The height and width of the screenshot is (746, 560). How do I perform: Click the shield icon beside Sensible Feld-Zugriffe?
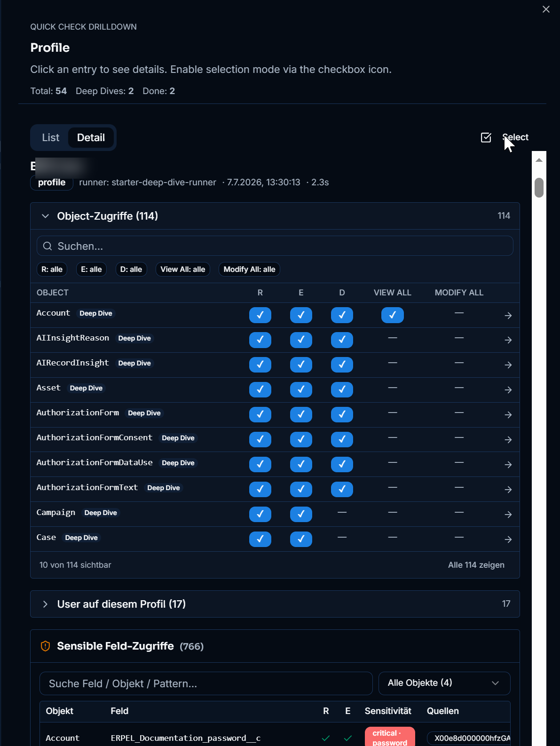point(45,646)
